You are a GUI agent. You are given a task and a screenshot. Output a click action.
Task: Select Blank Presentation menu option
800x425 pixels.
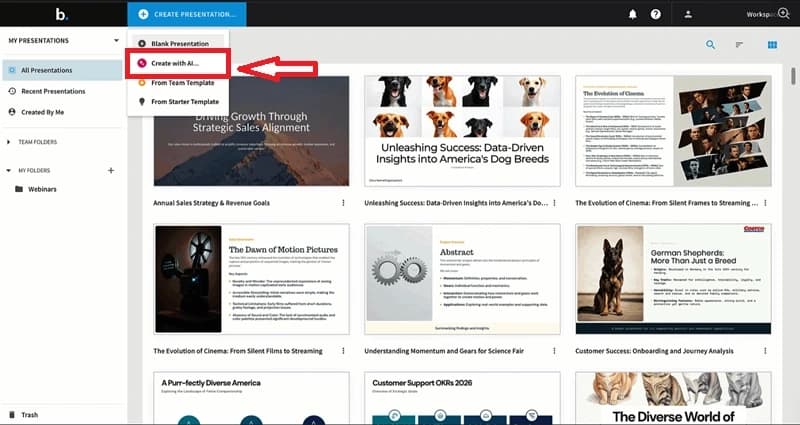(x=178, y=44)
